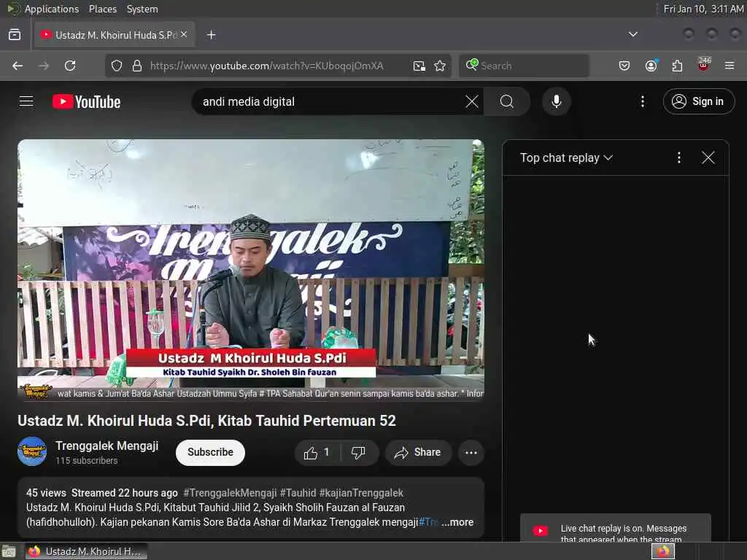Open the Places menu
Image resolution: width=747 pixels, height=560 pixels.
coord(102,9)
